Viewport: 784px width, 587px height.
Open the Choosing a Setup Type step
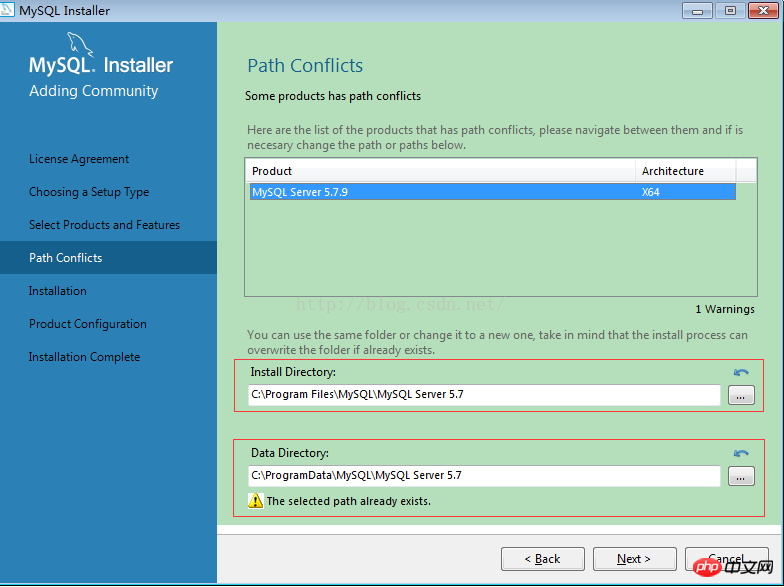(89, 192)
